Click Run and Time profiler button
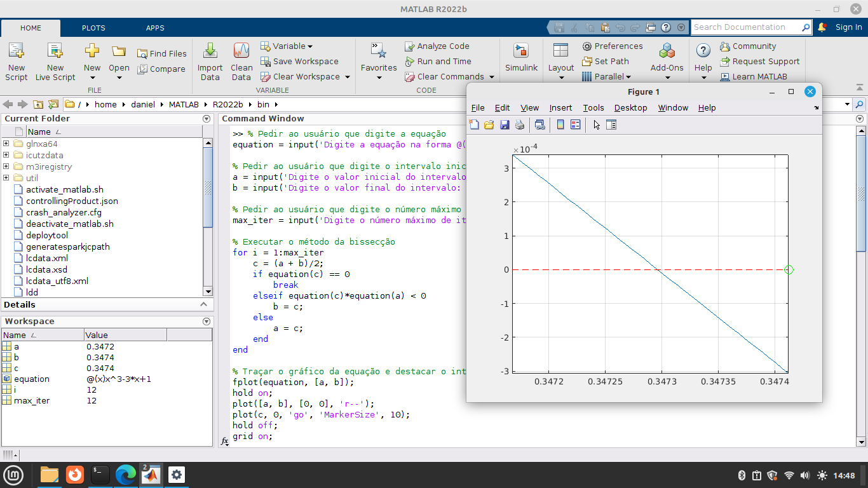The width and height of the screenshot is (868, 488). (438, 61)
